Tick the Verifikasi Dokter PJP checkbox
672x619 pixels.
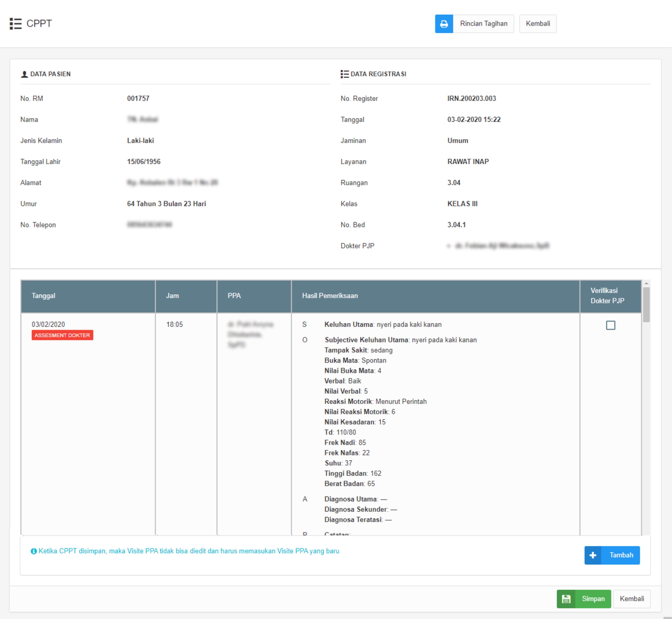(x=610, y=325)
